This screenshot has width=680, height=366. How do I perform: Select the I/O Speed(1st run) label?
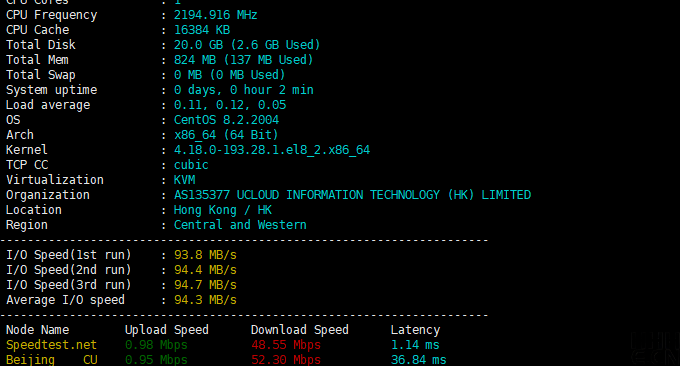(69, 255)
